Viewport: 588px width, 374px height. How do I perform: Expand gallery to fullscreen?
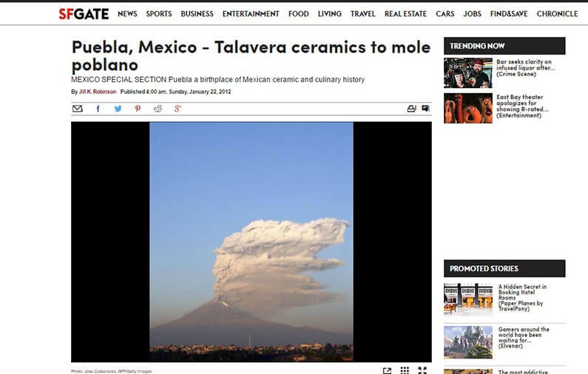tap(422, 370)
